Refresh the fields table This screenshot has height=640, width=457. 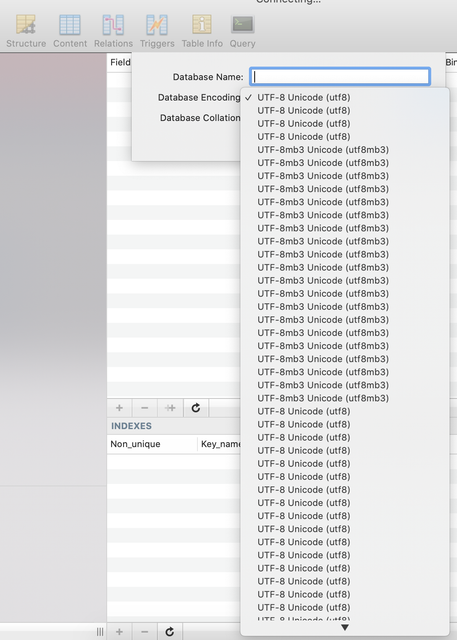pos(196,408)
